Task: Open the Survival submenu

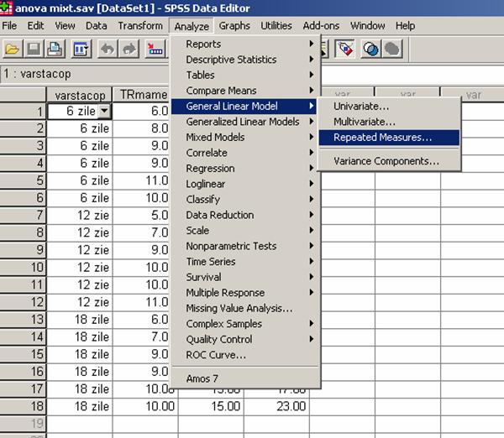Action: [244, 277]
